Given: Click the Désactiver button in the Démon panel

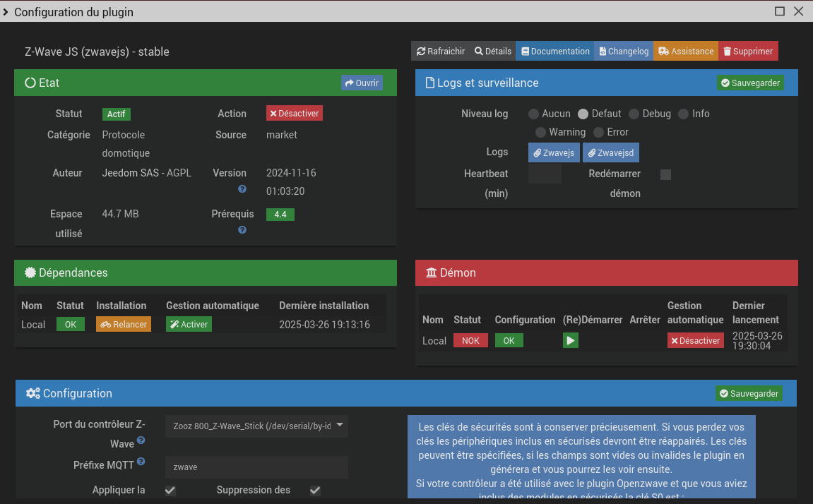Looking at the screenshot, I should (x=695, y=341).
